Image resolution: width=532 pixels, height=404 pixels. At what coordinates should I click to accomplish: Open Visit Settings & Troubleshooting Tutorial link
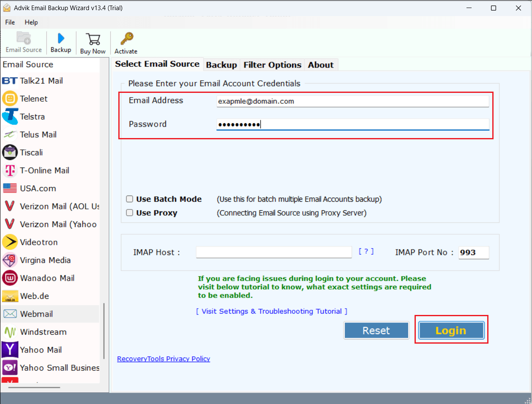point(272,311)
